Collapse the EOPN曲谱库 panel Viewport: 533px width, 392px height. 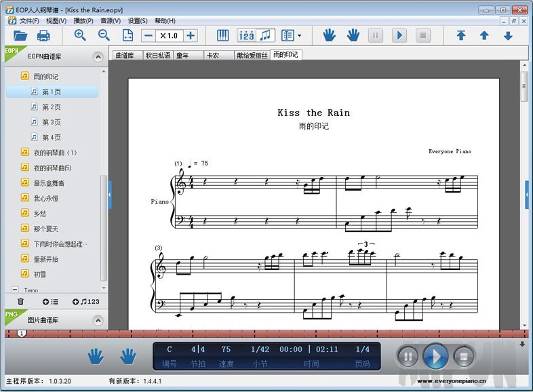98,57
